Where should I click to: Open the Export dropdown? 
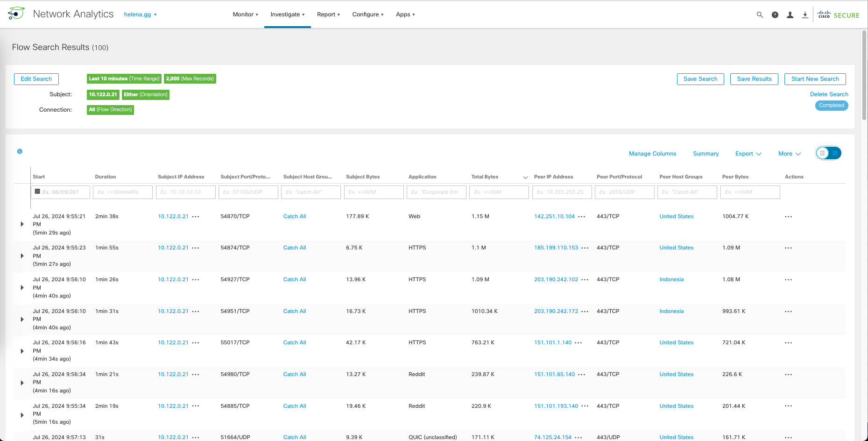[748, 154]
